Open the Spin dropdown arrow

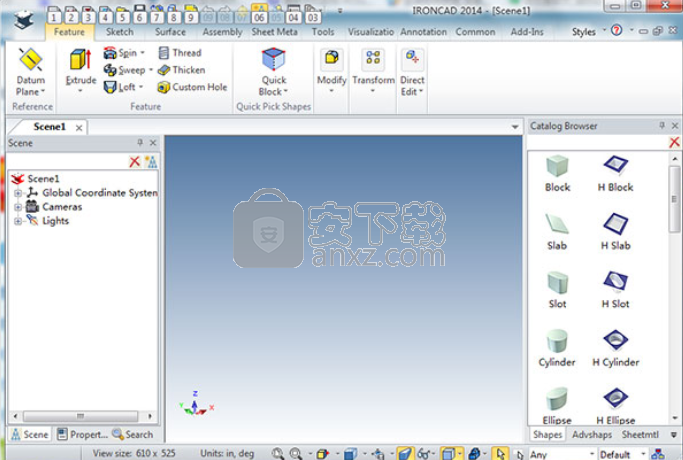pyautogui.click(x=142, y=53)
